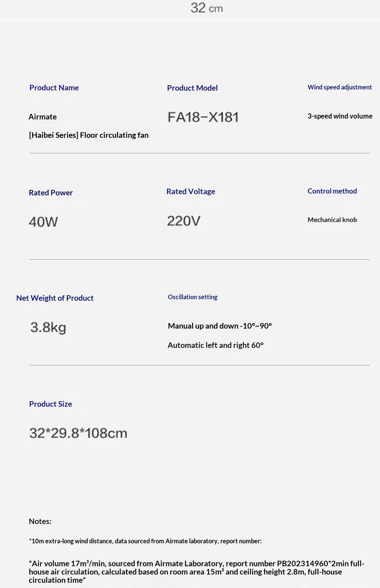
Task: Select the 3-speed wind volume text
Action: [340, 116]
